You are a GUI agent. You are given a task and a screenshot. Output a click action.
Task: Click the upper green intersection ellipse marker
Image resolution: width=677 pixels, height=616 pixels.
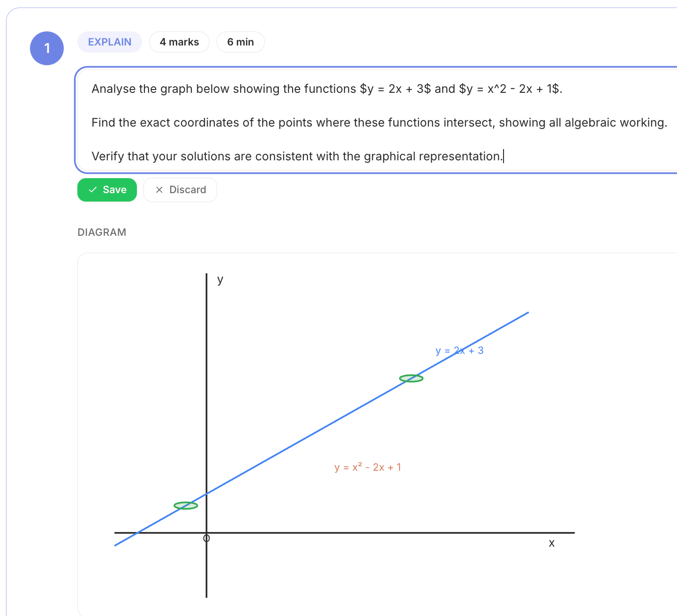pyautogui.click(x=411, y=378)
